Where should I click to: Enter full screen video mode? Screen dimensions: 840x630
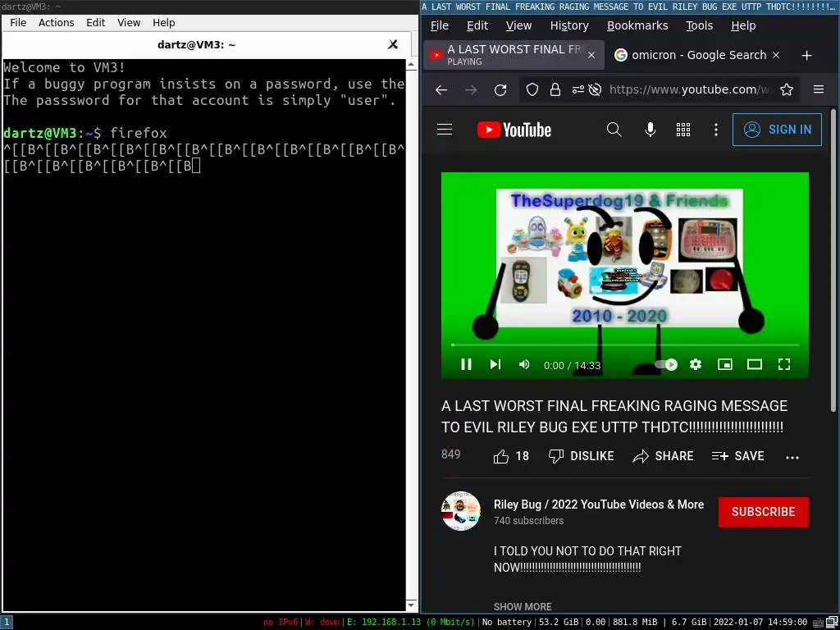pos(783,365)
